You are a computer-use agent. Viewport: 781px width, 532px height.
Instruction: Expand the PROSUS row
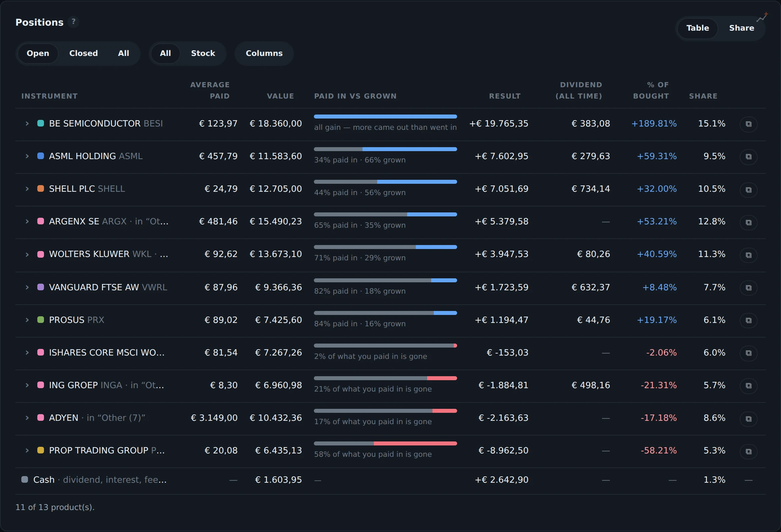pyautogui.click(x=27, y=320)
